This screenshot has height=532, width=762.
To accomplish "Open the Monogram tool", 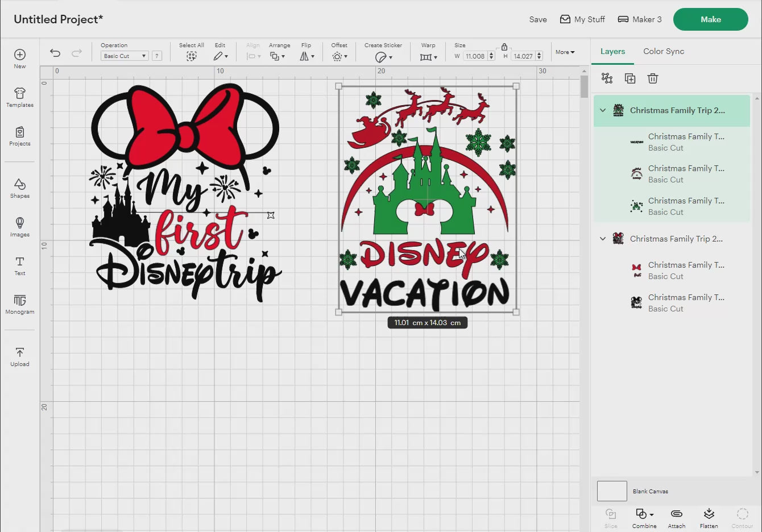I will point(20,304).
